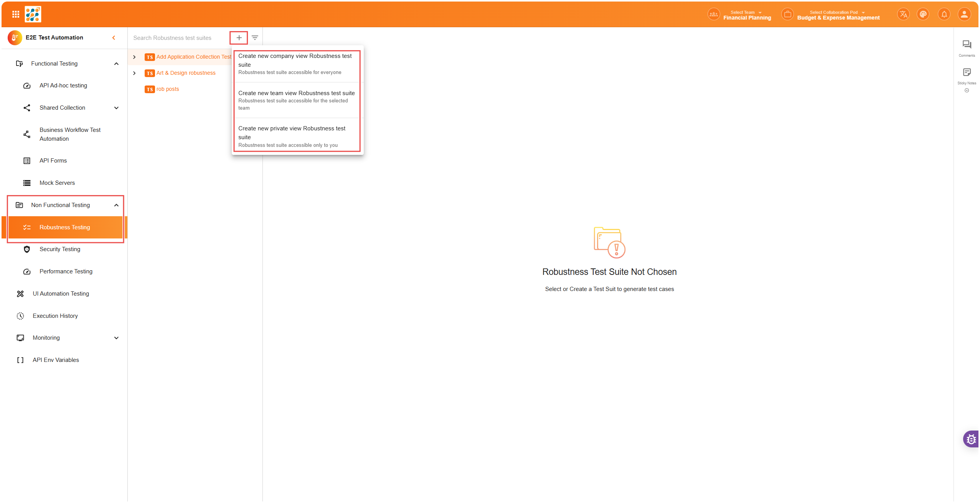Screen dimensions: 980x503
Task: Collapse the Functional Testing section
Action: (x=116, y=64)
